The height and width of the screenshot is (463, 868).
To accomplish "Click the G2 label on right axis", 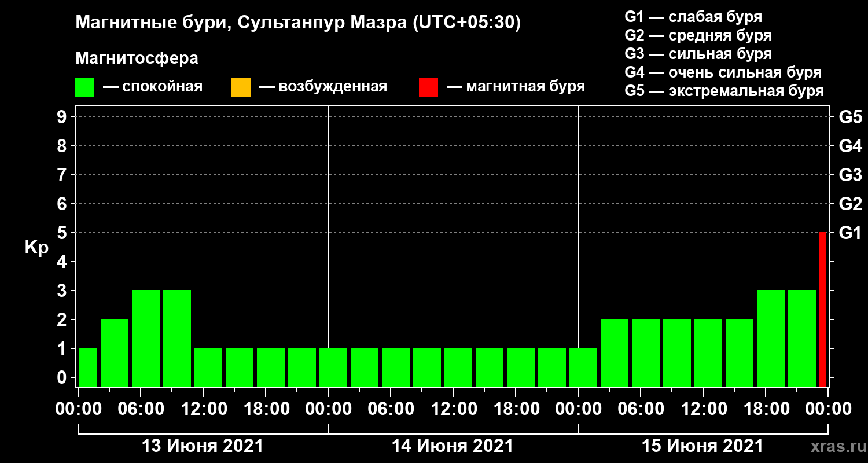I will coord(850,204).
